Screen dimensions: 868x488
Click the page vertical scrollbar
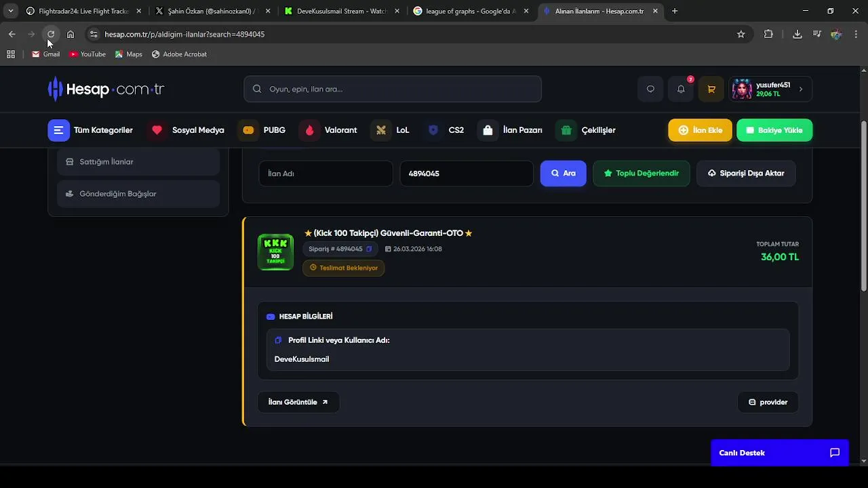(863, 207)
